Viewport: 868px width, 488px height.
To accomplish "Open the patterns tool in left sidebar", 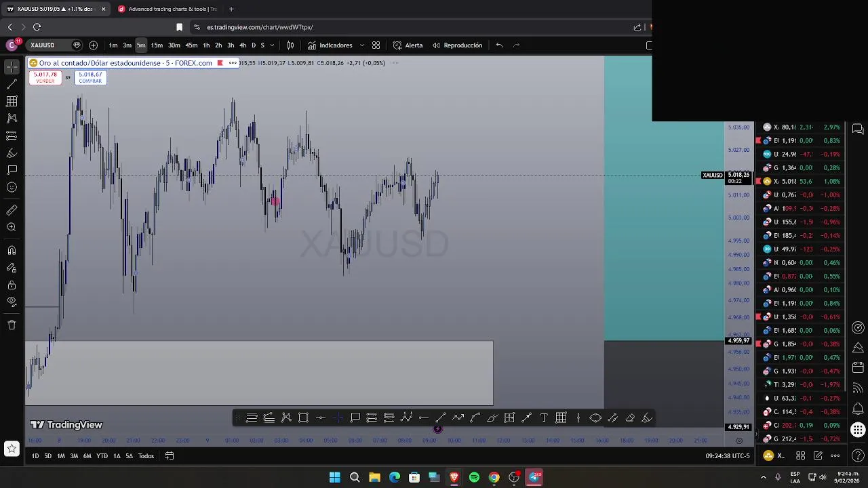I will tap(12, 118).
